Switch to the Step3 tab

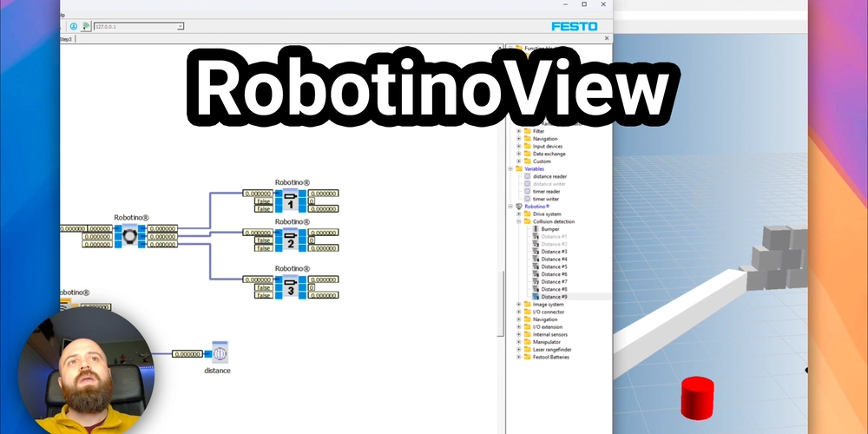[66, 39]
